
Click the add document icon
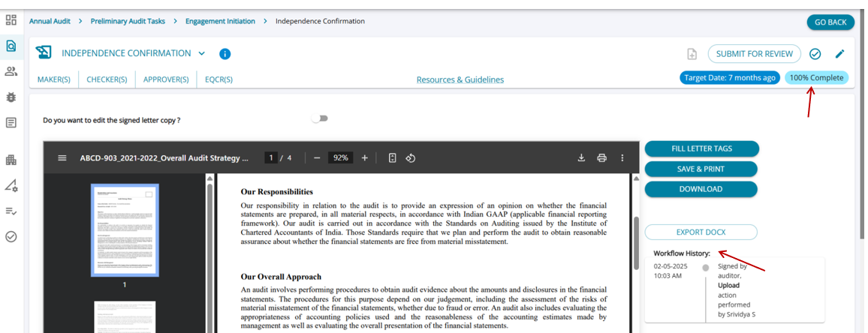(x=692, y=54)
